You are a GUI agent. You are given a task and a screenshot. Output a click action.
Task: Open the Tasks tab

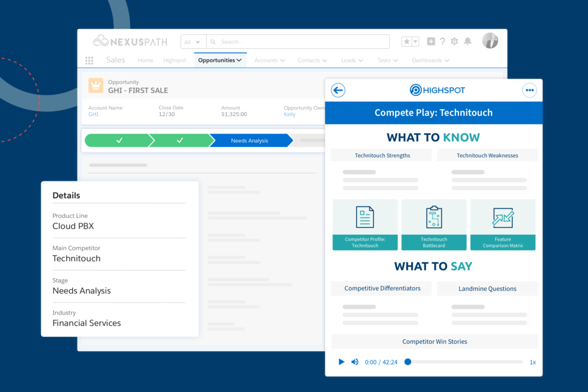384,60
